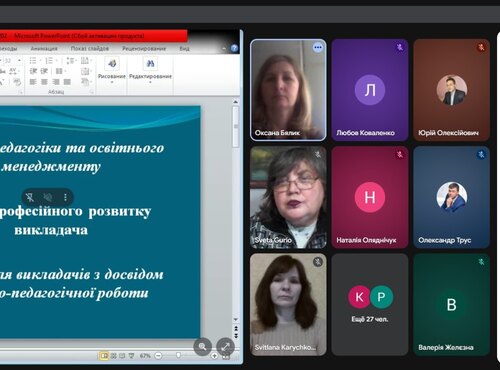This screenshot has height=370, width=500.
Task: Open the Вид tab
Action: point(184,49)
